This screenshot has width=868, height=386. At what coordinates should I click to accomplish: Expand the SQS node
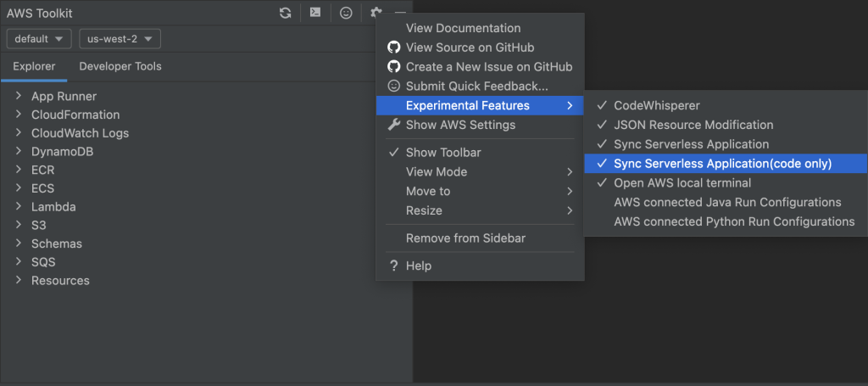coord(19,261)
